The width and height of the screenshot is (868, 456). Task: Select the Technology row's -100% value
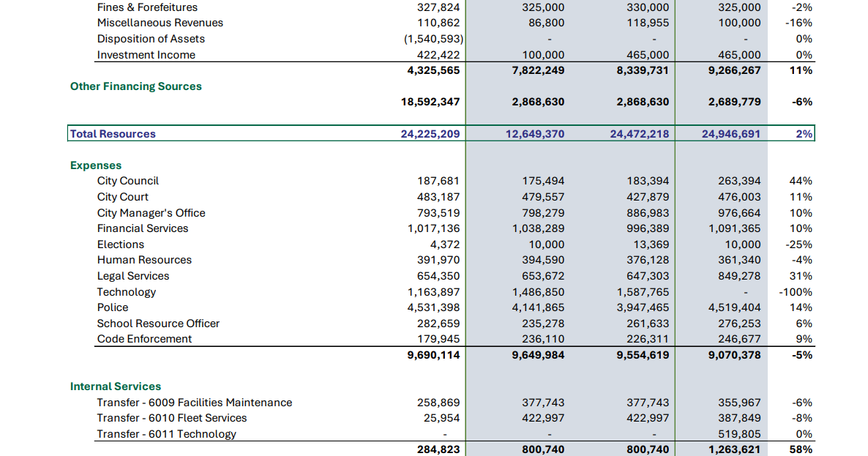point(796,291)
